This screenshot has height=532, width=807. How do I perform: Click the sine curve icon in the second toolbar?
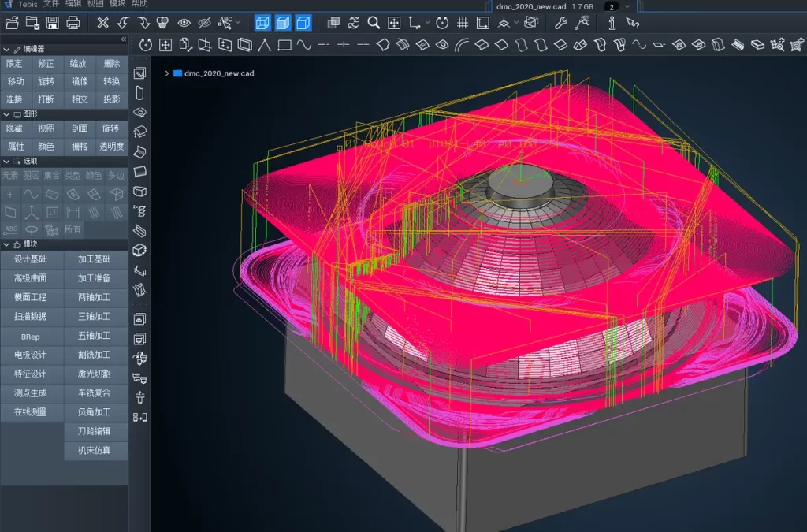click(304, 45)
